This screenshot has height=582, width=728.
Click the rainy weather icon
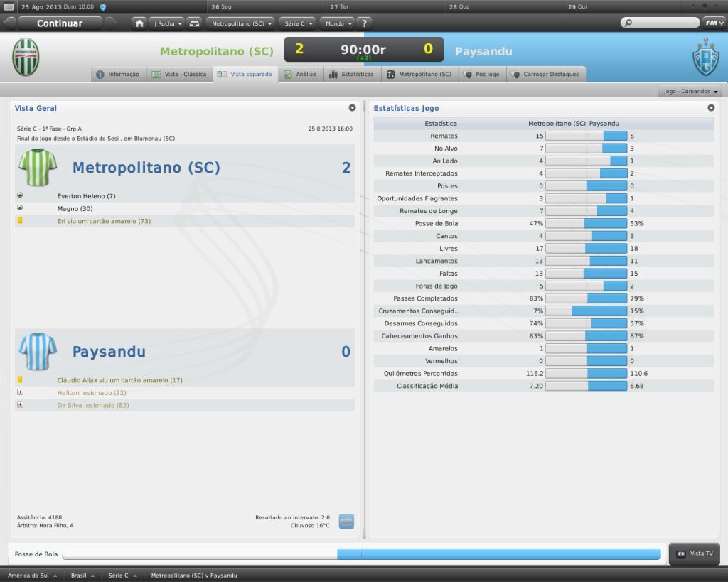(346, 522)
